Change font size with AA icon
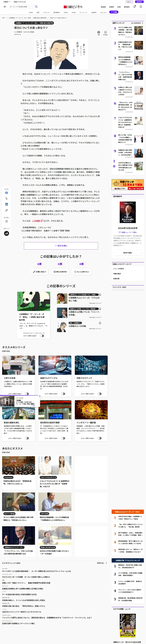Screen dimensions: 146x644 [7, 233]
